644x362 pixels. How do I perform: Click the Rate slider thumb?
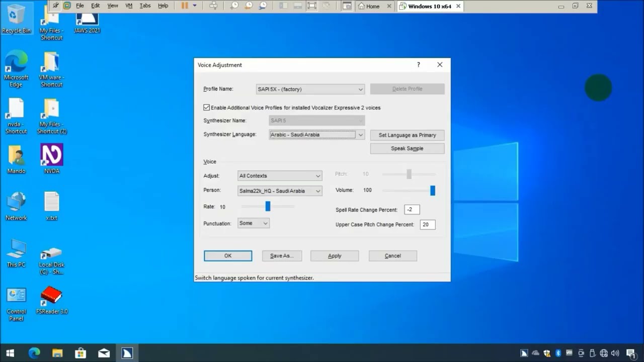[x=268, y=206]
